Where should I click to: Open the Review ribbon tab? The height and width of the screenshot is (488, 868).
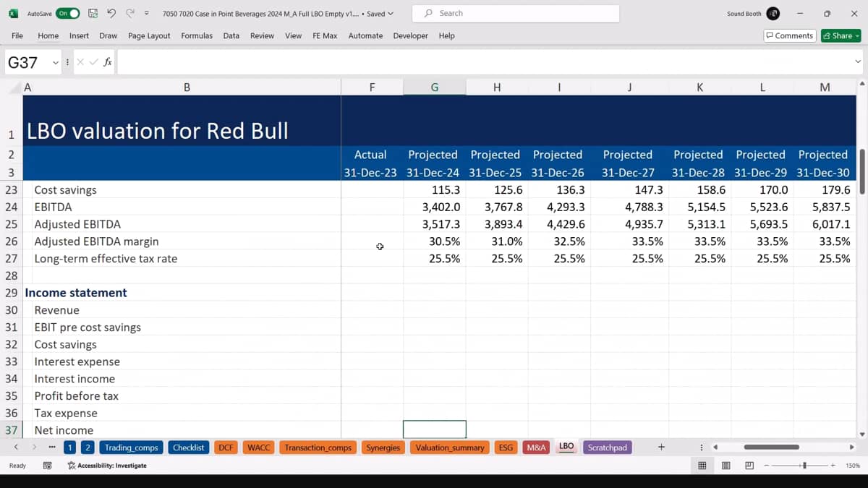tap(262, 35)
